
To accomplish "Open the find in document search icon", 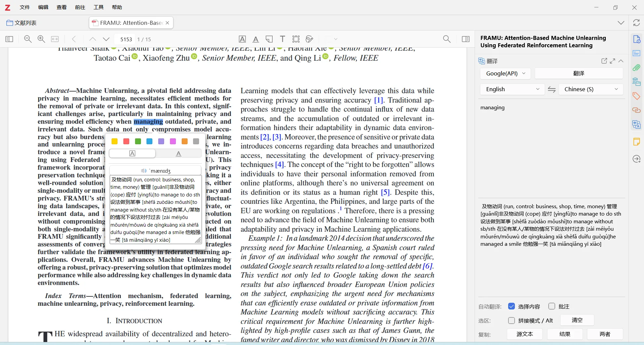I will pos(446,39).
